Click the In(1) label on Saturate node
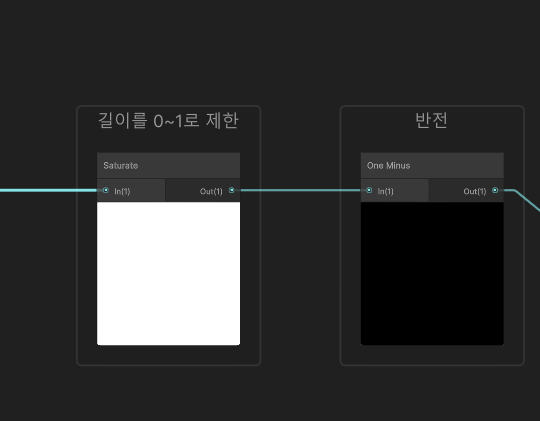 tap(122, 192)
